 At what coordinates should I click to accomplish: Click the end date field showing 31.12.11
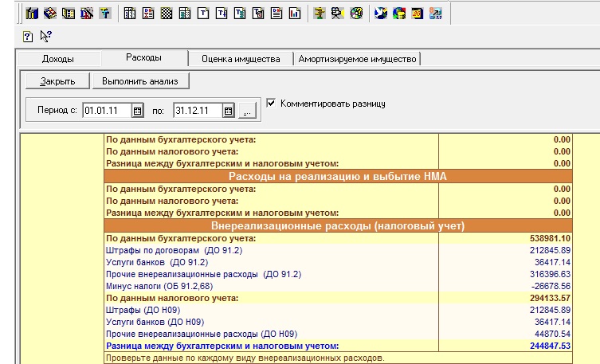tap(197, 112)
